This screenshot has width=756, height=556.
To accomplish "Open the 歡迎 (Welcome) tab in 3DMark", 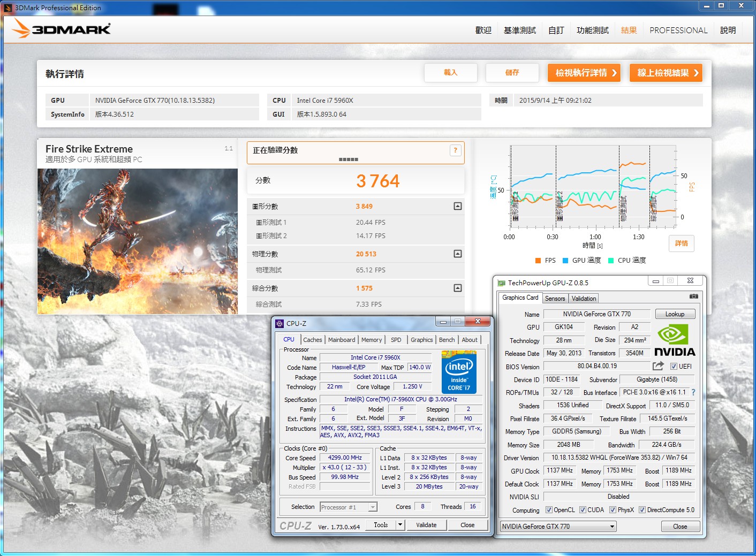I will [x=483, y=31].
